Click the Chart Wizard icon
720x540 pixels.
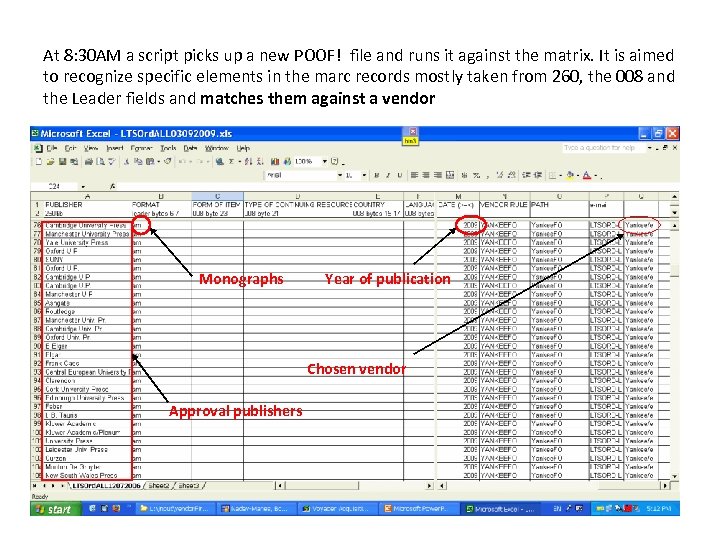(275, 162)
